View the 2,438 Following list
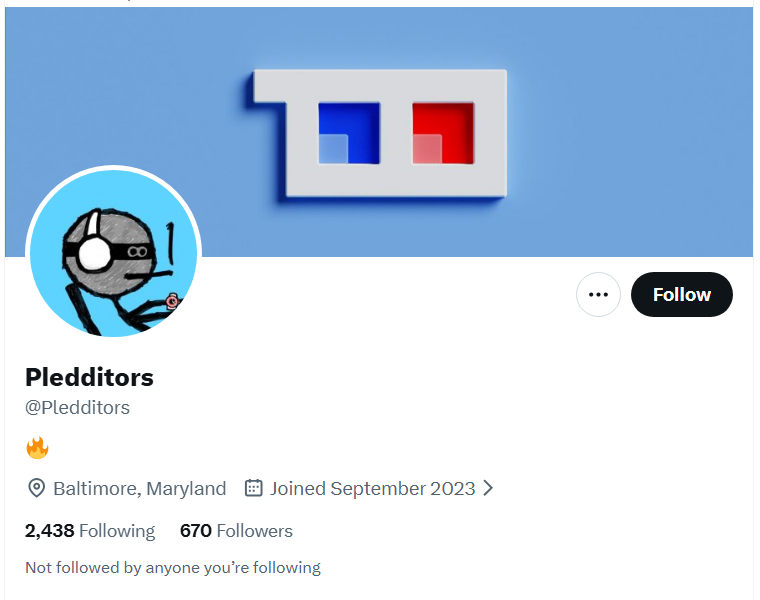This screenshot has height=600, width=760. [x=90, y=531]
